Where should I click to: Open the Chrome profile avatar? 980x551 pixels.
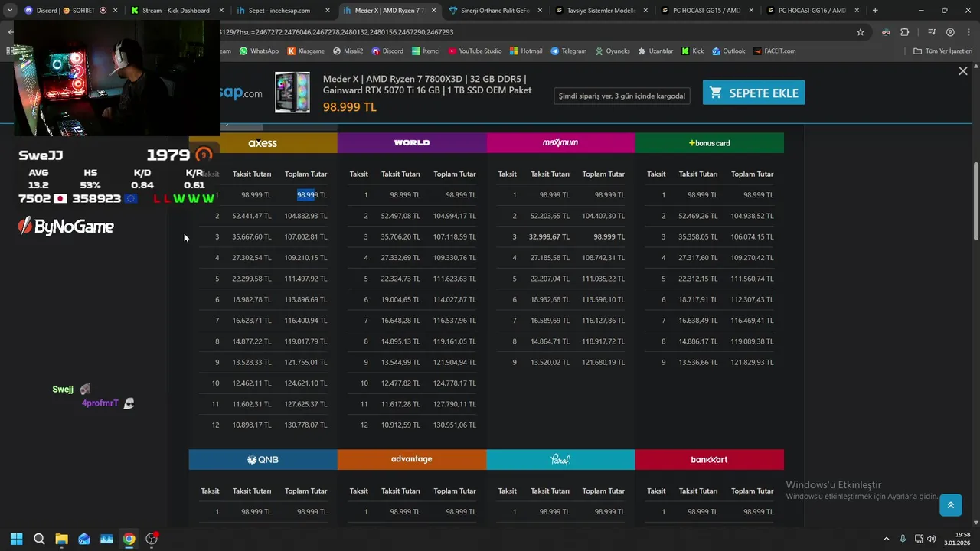coord(950,32)
